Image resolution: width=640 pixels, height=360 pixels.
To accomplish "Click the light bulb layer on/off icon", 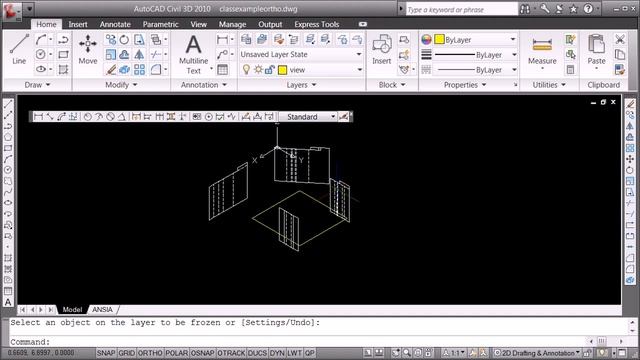I will [x=246, y=69].
